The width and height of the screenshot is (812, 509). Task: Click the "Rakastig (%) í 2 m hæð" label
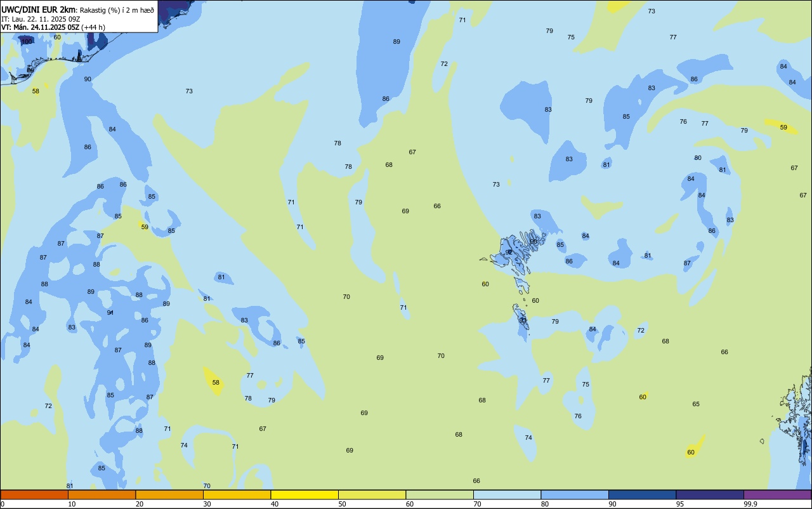pyautogui.click(x=117, y=10)
